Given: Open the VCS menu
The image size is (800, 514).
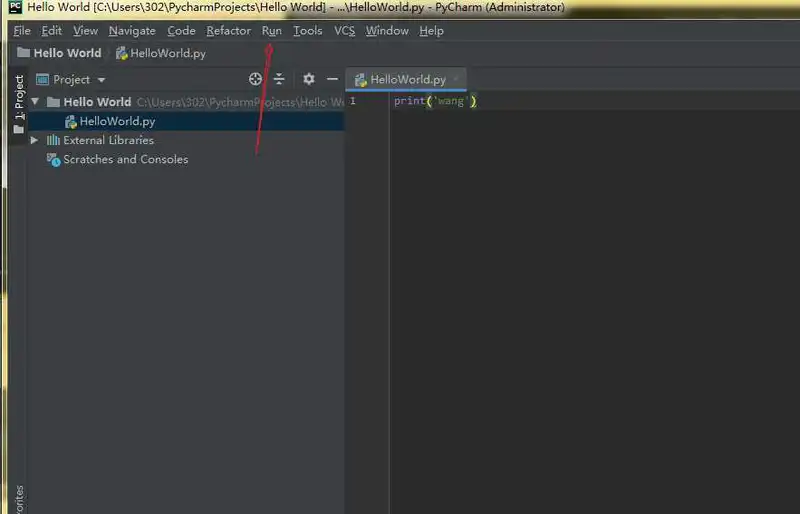Looking at the screenshot, I should pyautogui.click(x=344, y=31).
